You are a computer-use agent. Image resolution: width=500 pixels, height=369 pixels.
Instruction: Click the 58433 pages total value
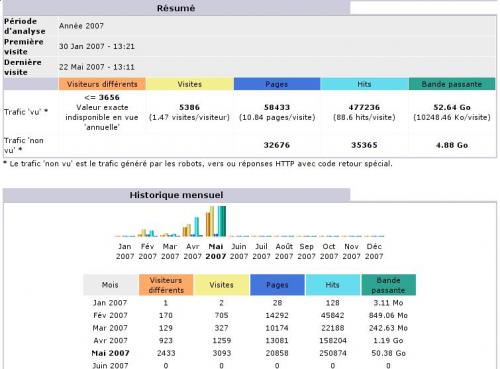[277, 107]
